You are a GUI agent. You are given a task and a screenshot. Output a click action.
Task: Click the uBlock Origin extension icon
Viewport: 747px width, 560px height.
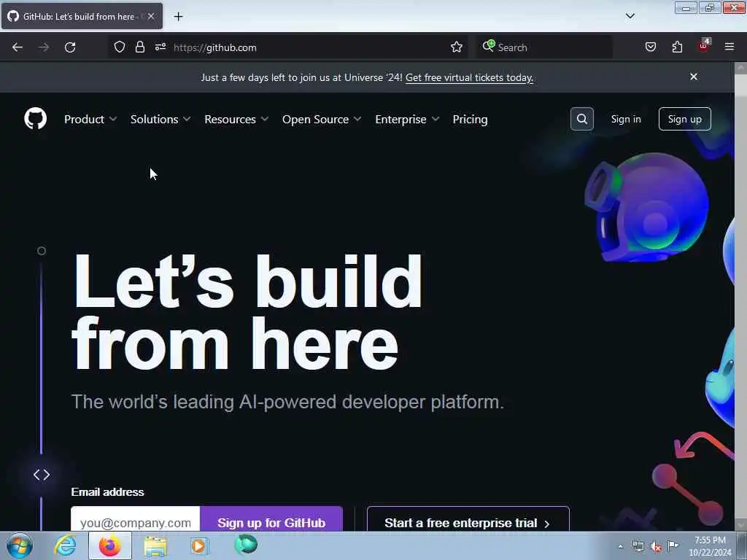[704, 46]
